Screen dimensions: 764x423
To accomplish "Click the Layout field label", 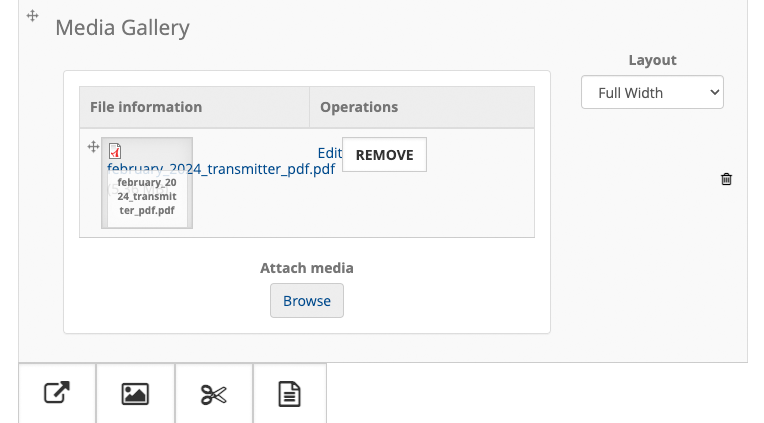I will coord(652,60).
